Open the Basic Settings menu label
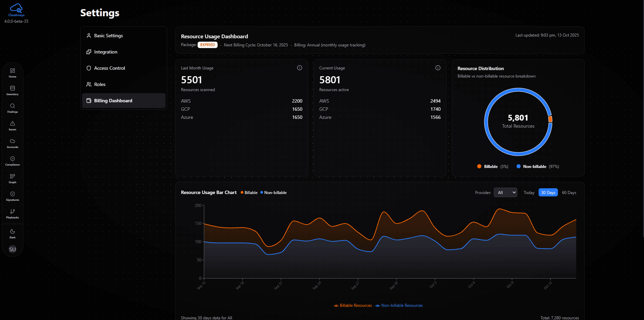The width and height of the screenshot is (644, 320). [108, 36]
